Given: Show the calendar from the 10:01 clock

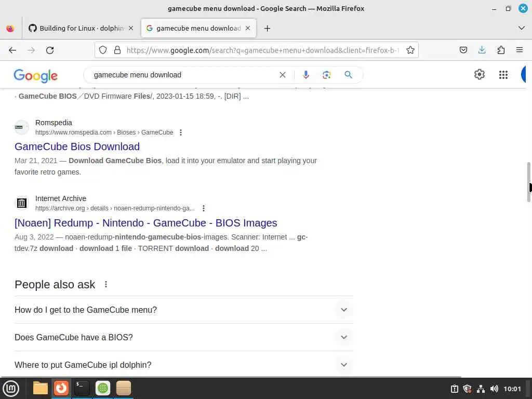Looking at the screenshot, I should (x=512, y=389).
